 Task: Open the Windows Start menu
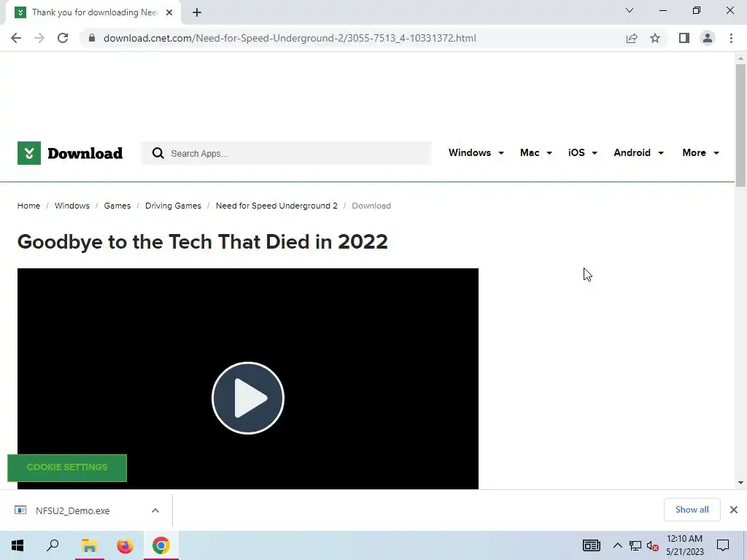(x=18, y=545)
